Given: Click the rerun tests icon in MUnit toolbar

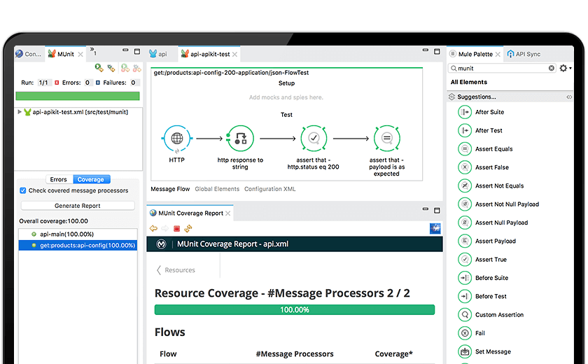Looking at the screenshot, I should (x=99, y=68).
